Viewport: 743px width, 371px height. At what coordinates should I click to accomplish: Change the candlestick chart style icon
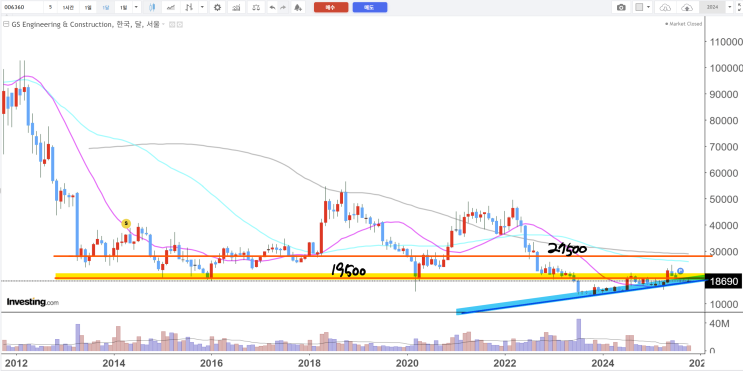click(x=152, y=7)
